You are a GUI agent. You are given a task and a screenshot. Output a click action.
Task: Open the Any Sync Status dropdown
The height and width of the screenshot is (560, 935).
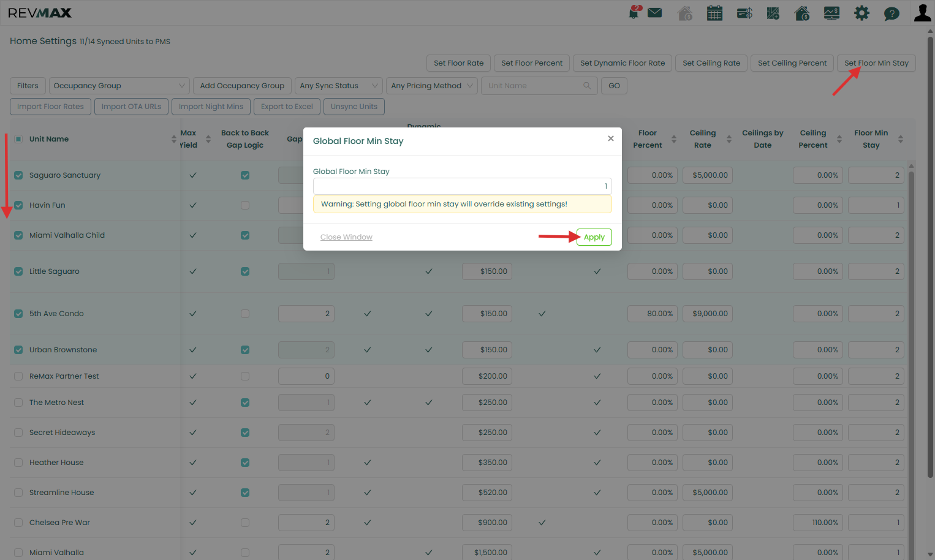(x=339, y=86)
